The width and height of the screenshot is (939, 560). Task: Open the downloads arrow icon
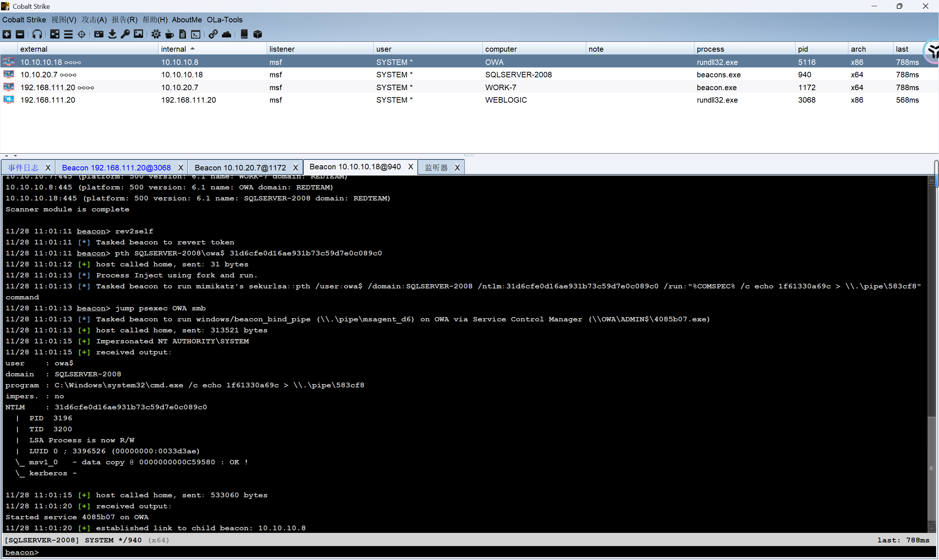(x=112, y=34)
